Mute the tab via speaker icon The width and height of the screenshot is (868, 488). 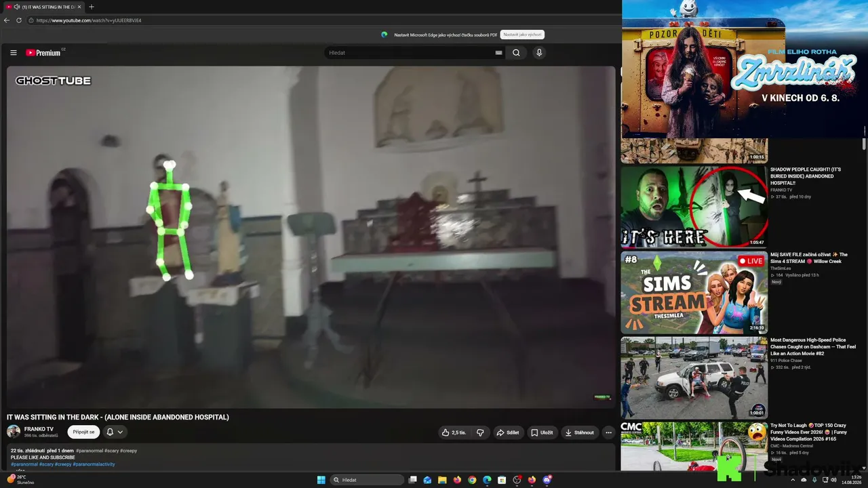[x=16, y=7]
